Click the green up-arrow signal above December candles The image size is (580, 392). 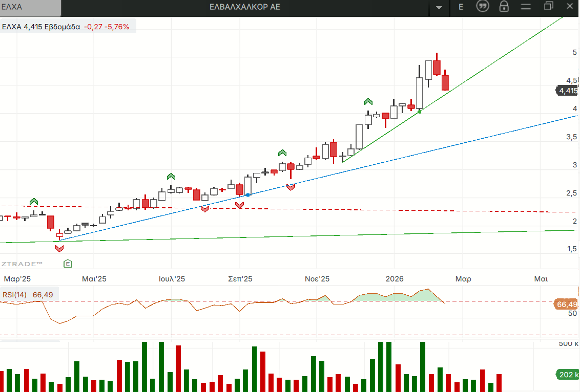[x=368, y=102]
